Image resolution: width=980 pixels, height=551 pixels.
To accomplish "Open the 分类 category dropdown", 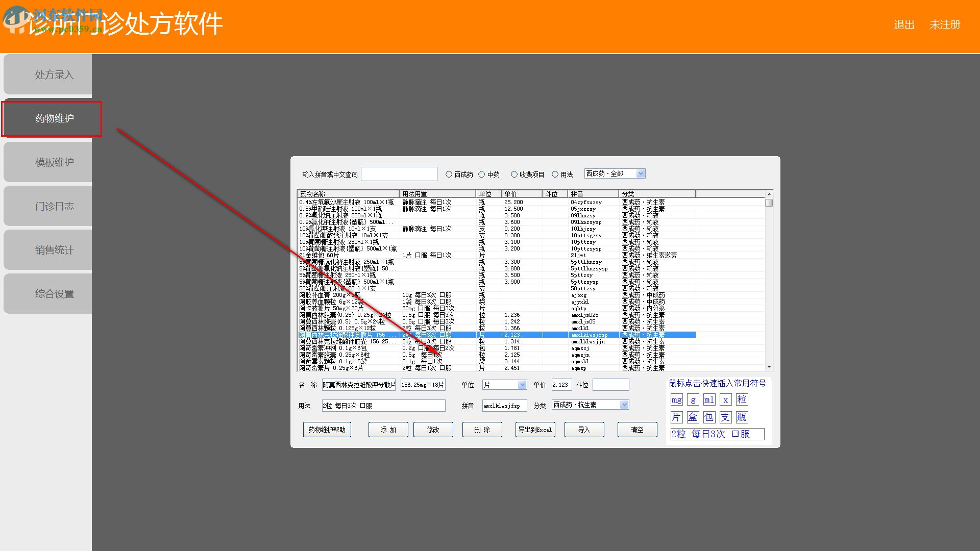I will pyautogui.click(x=624, y=405).
